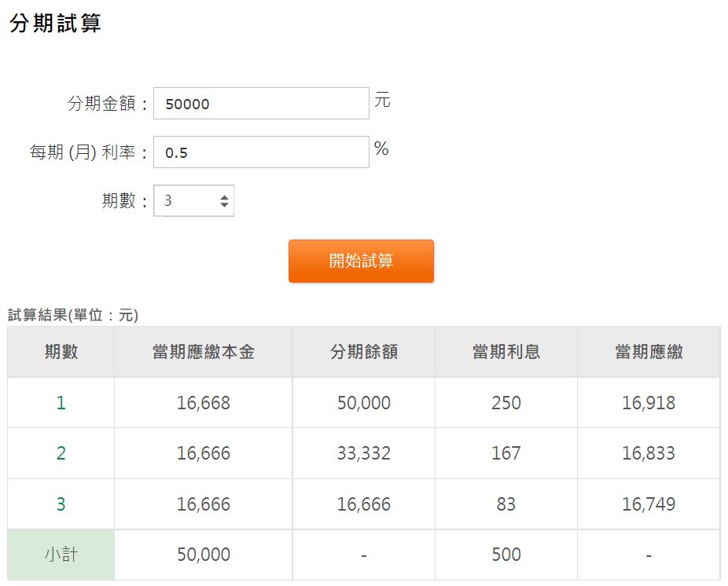Viewport: 728px width, 586px height.
Task: Click the interest value 167
Action: pyautogui.click(x=506, y=453)
